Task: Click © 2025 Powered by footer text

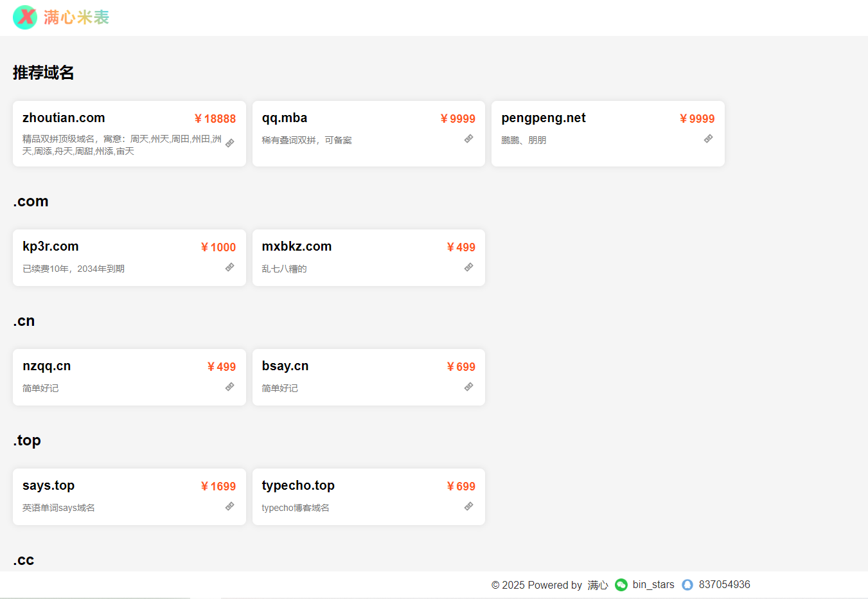Action: 536,585
